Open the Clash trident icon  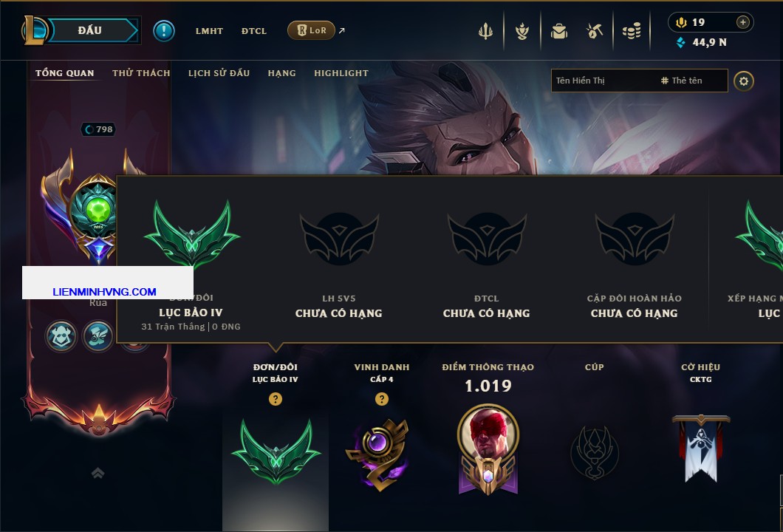(485, 31)
